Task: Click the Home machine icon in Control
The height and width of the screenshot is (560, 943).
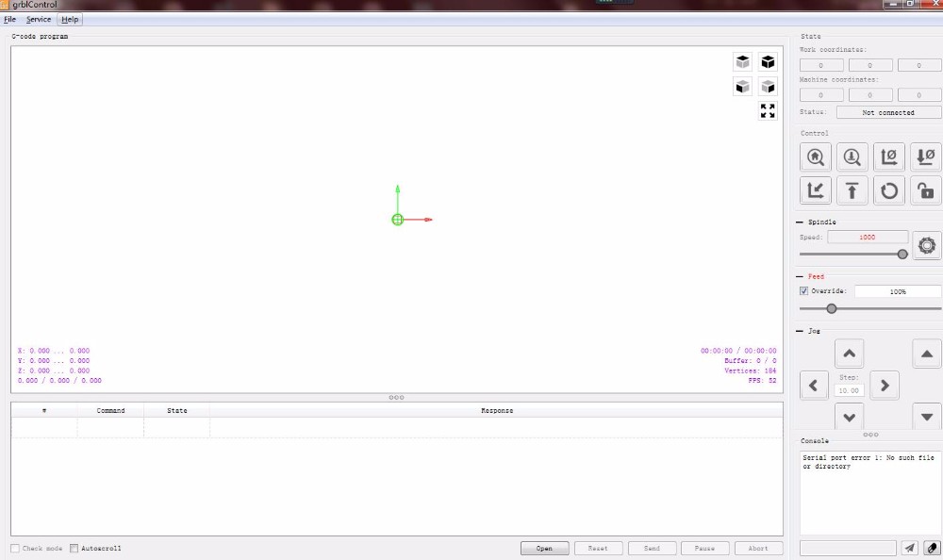Action: pyautogui.click(x=816, y=157)
